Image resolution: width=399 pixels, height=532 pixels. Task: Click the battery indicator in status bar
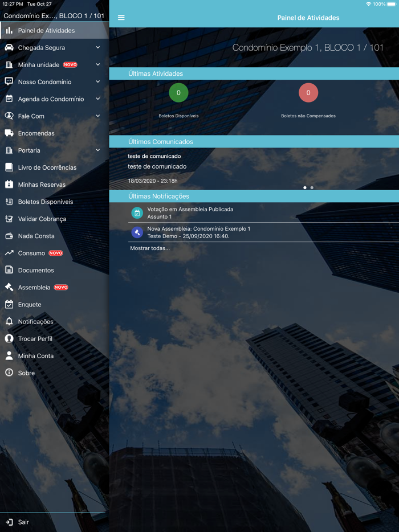[x=393, y=4]
